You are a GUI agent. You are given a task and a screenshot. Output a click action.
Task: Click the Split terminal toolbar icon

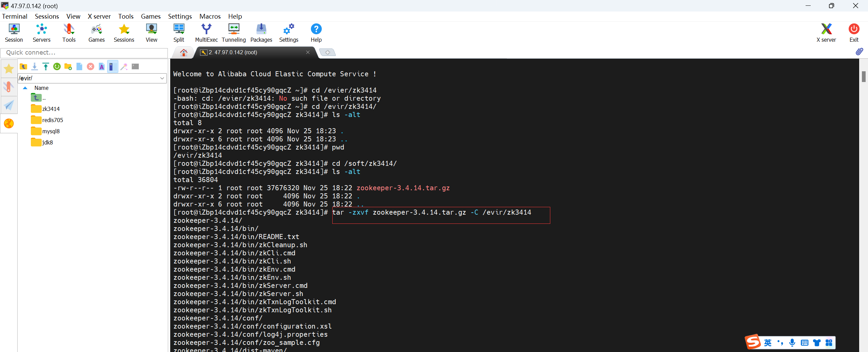pos(179,33)
